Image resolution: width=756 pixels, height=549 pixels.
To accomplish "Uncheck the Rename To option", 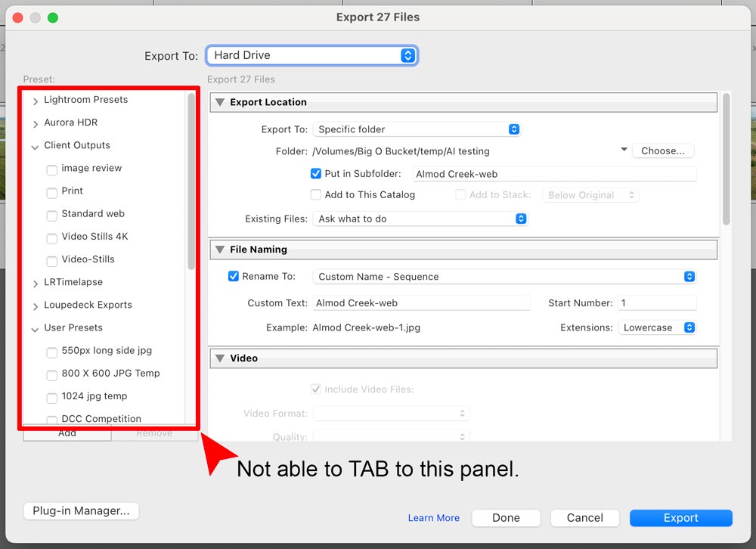I will click(234, 276).
